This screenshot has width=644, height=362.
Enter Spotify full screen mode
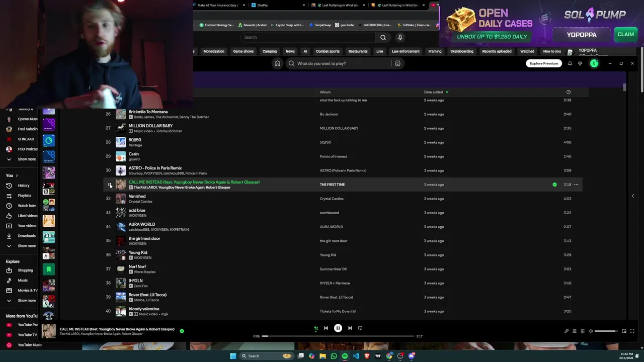pos(632,331)
